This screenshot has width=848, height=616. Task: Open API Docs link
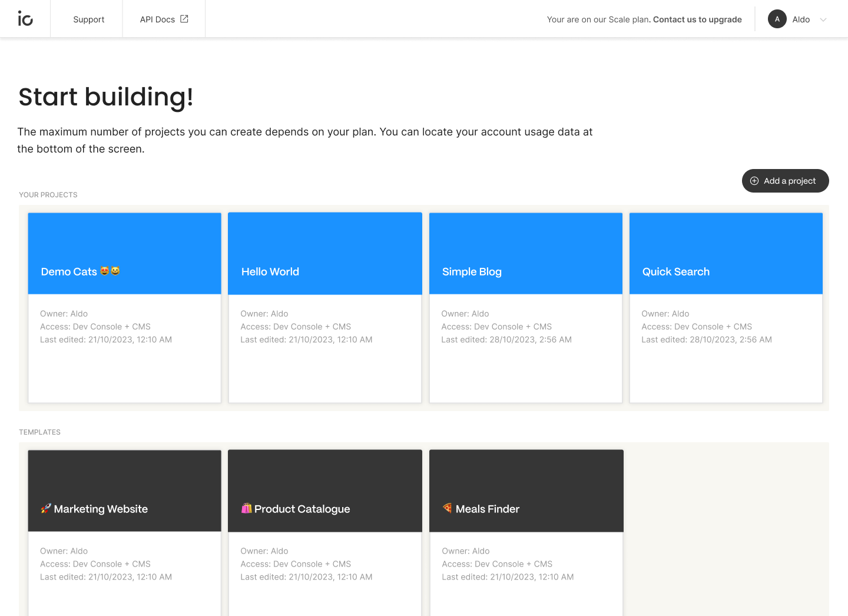tap(164, 19)
